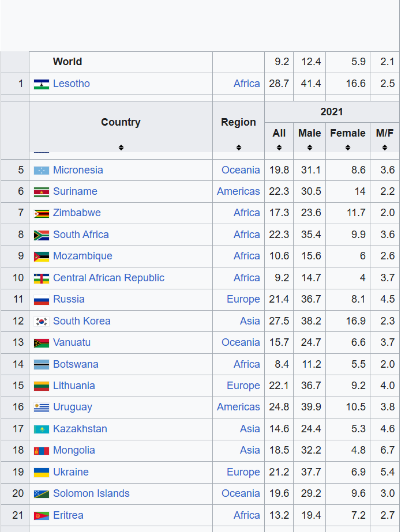405x532 pixels.
Task: Sort table by Country column
Action: click(x=121, y=148)
